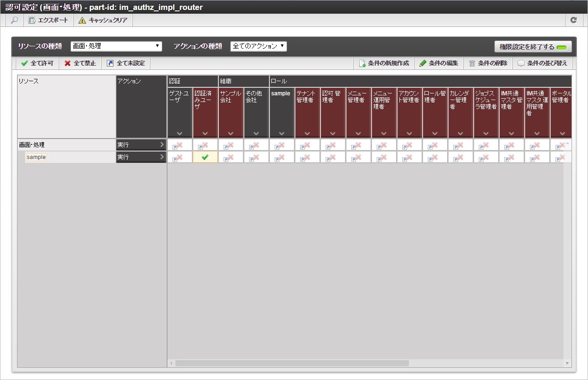Select the 画面・処理 resource tree row
Viewport: 588px width, 380px height.
tap(67, 145)
